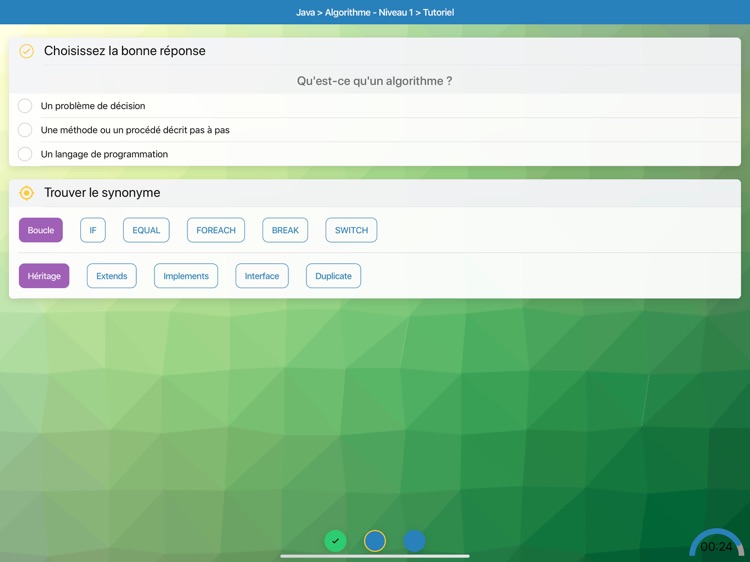The width and height of the screenshot is (750, 562).
Task: Click the checkmark icon beside 'Choisissez la bonne réponse'
Action: click(26, 51)
